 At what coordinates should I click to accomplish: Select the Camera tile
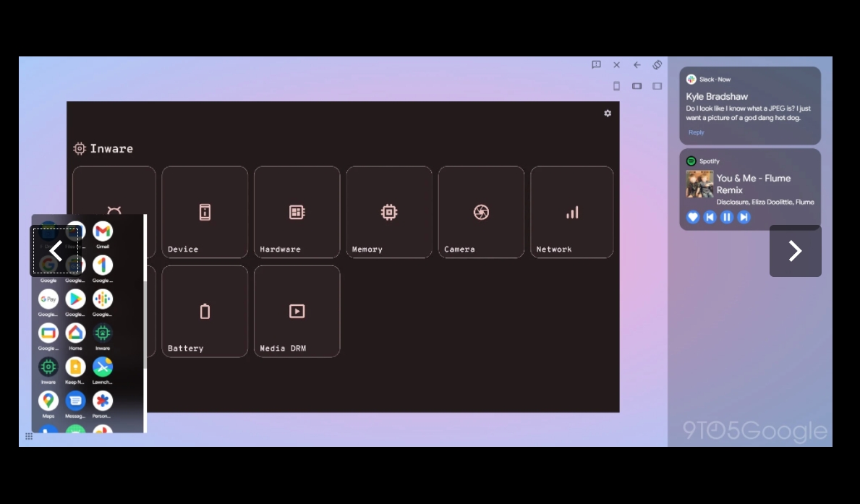tap(481, 213)
